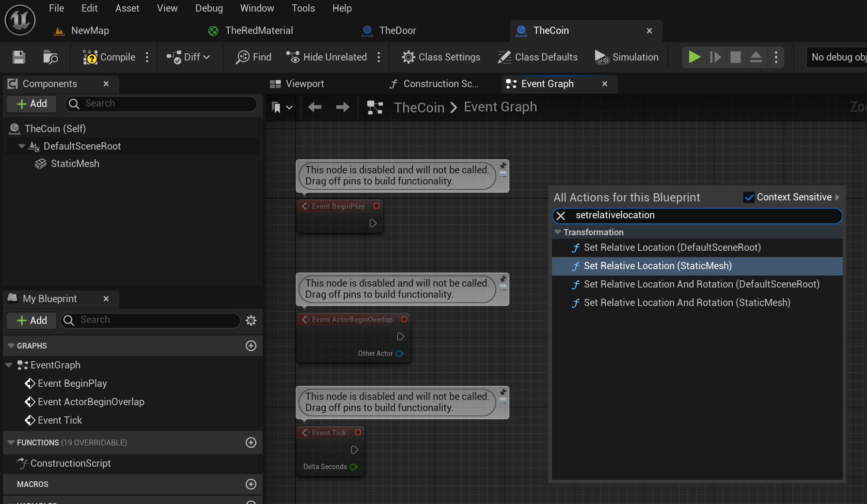The height and width of the screenshot is (504, 867).
Task: Navigate back in graph history
Action: click(315, 107)
